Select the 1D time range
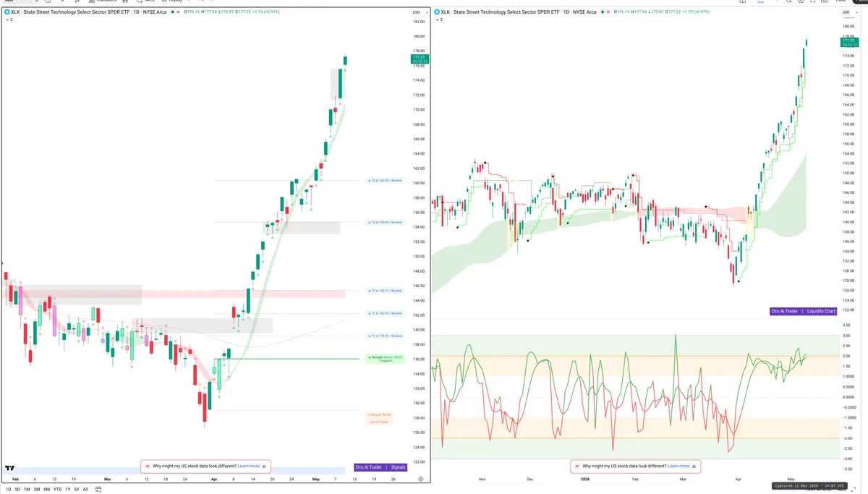 click(8, 490)
